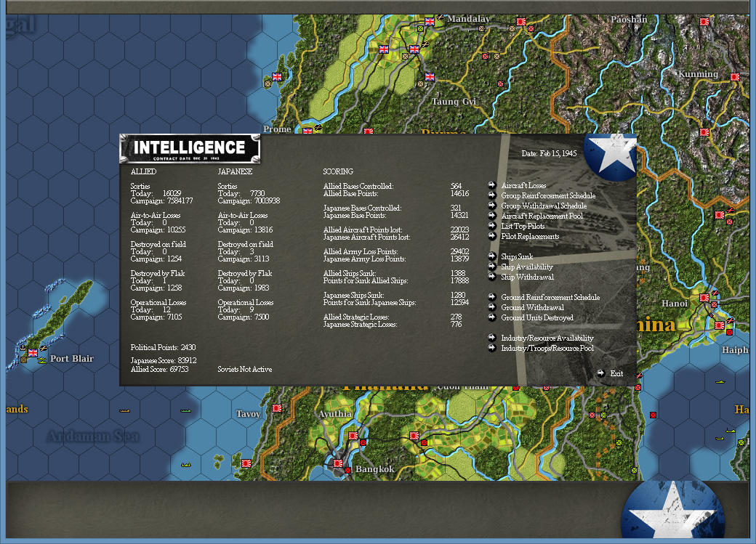Viewport: 756px width, 544px height.
Task: Click arrow icon beside Exit
Action: [600, 373]
